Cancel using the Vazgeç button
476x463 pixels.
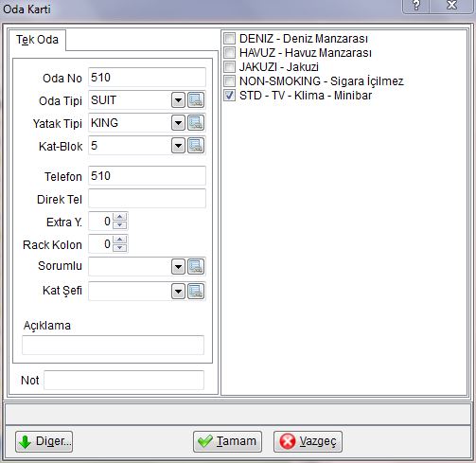308,441
